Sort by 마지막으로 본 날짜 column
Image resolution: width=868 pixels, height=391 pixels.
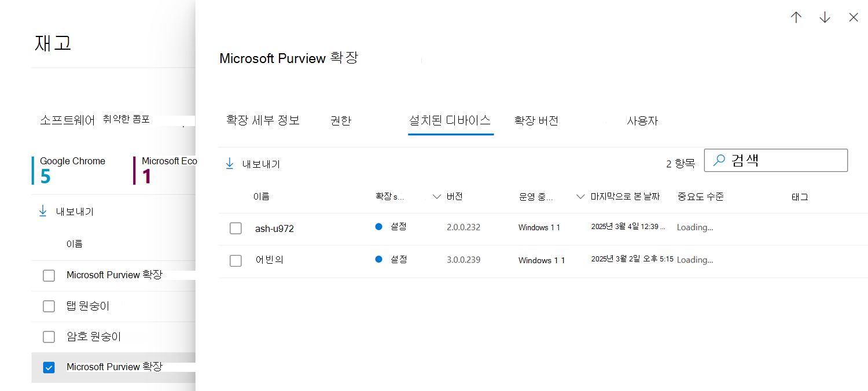tap(625, 197)
